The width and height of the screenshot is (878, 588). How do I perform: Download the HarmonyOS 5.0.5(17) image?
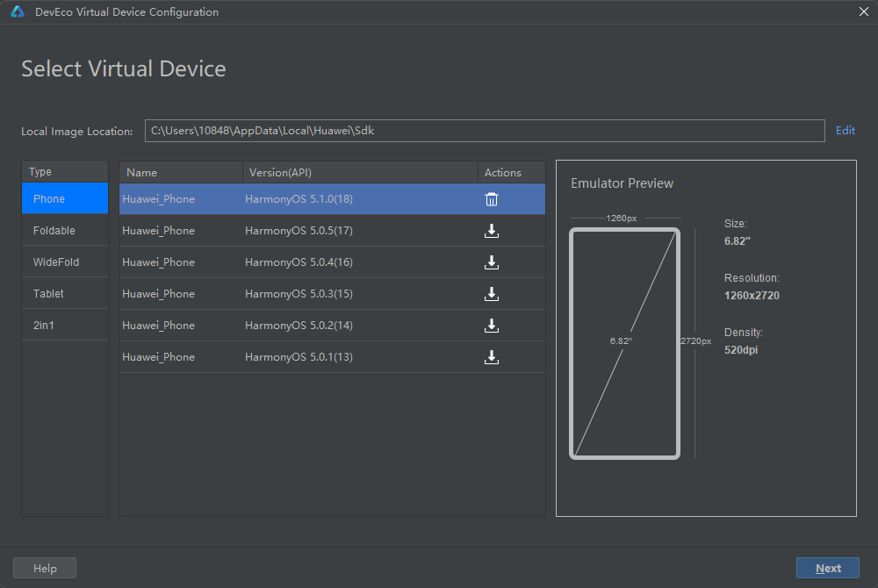[491, 231]
